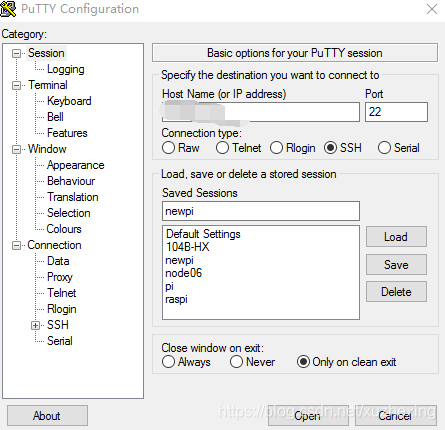This screenshot has width=445, height=430.
Task: Click the PuTTY icon in title bar
Action: pyautogui.click(x=8, y=9)
